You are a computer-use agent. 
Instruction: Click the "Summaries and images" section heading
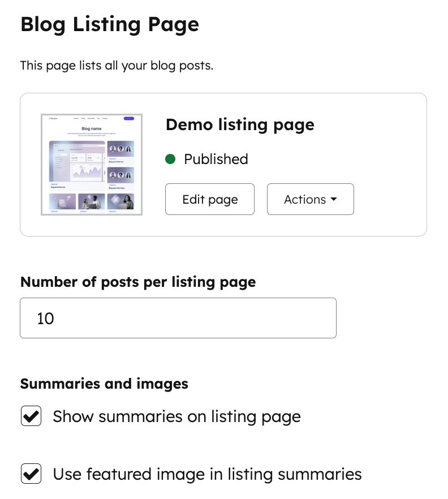[104, 384]
